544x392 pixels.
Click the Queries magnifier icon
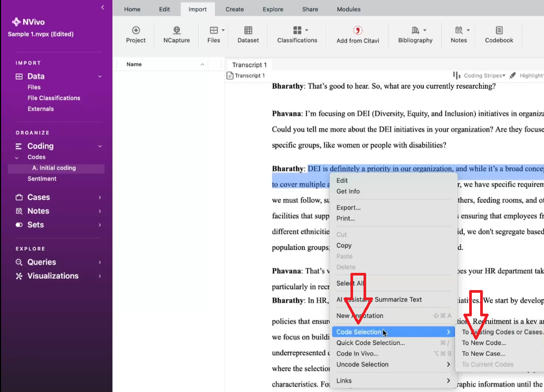[19, 262]
